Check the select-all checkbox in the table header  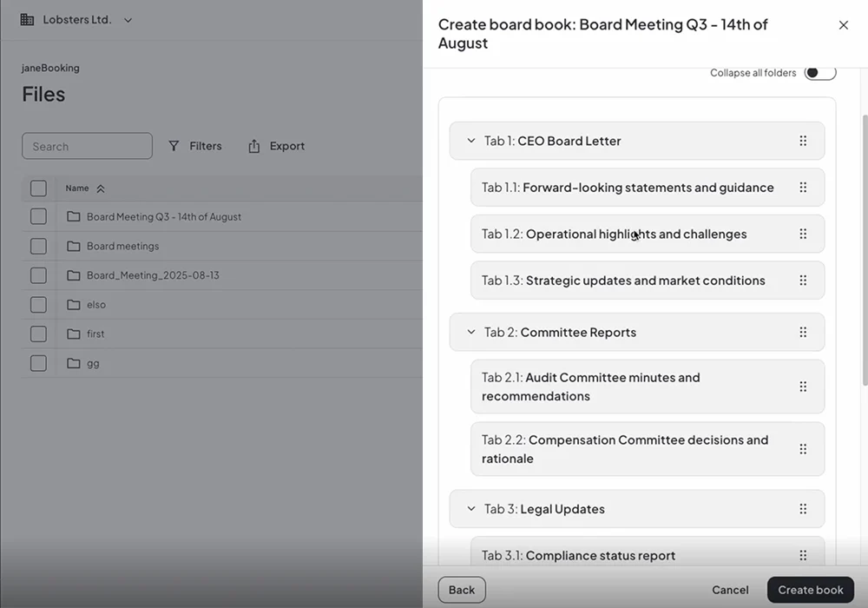tap(38, 188)
